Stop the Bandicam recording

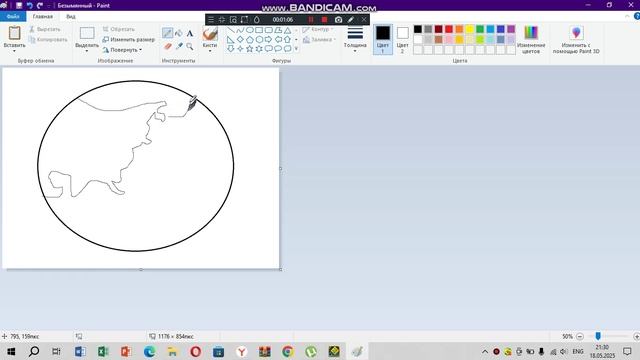click(x=324, y=20)
